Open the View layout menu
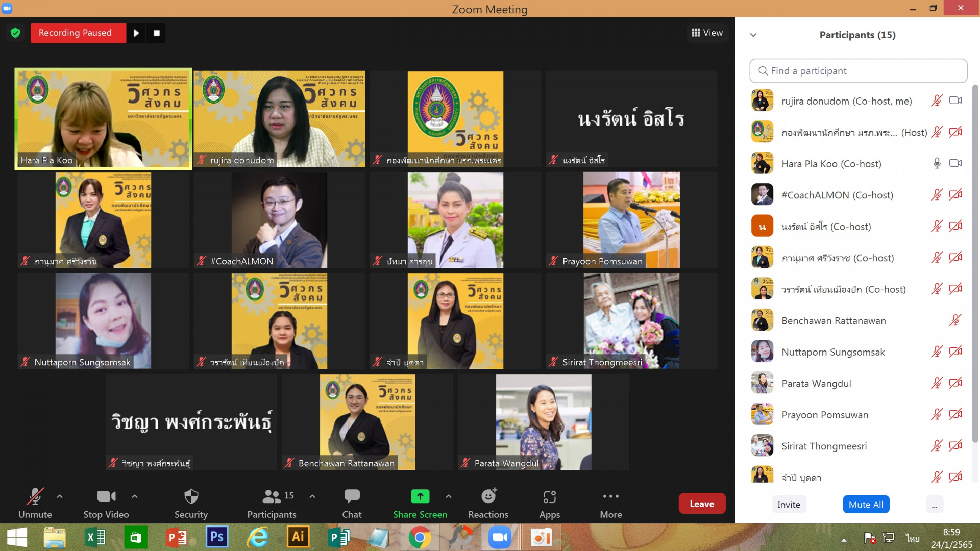Image resolution: width=980 pixels, height=551 pixels. pos(707,33)
